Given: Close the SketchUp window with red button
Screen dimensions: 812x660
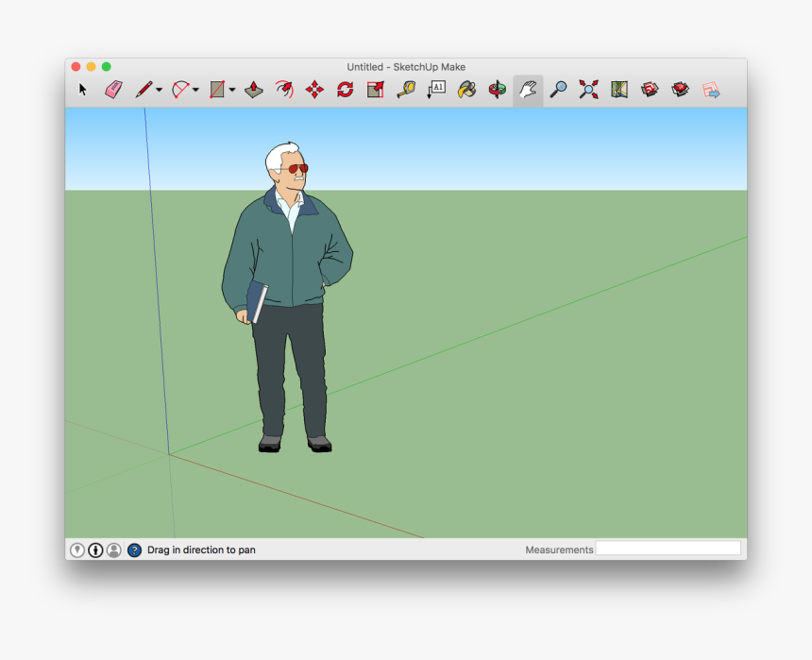Looking at the screenshot, I should pos(76,67).
